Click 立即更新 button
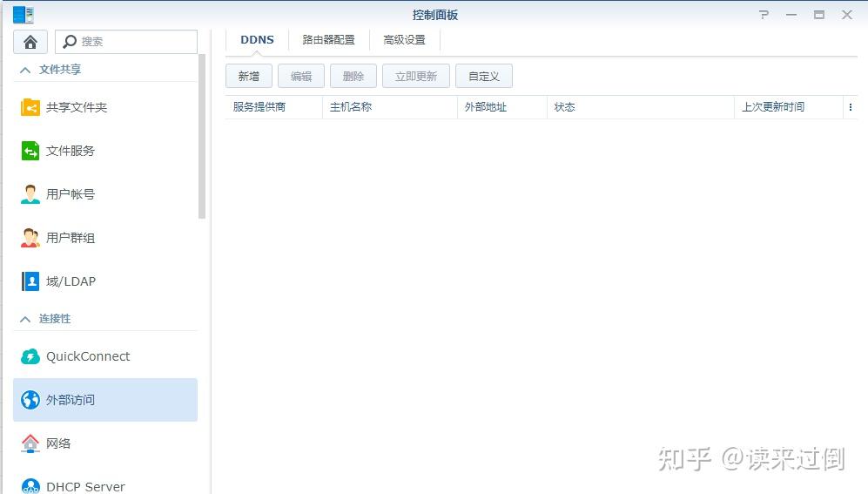868x494 pixels. [416, 76]
